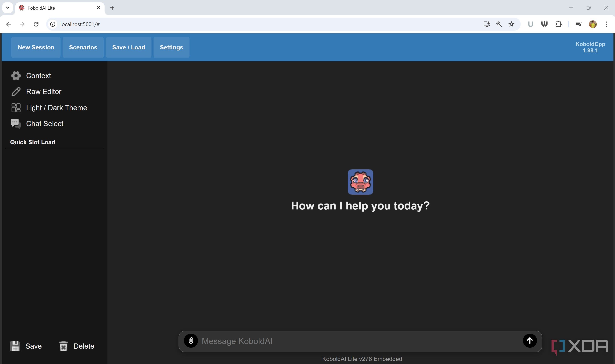The height and width of the screenshot is (364, 615).
Task: Send message with the up-arrow button
Action: click(x=530, y=341)
